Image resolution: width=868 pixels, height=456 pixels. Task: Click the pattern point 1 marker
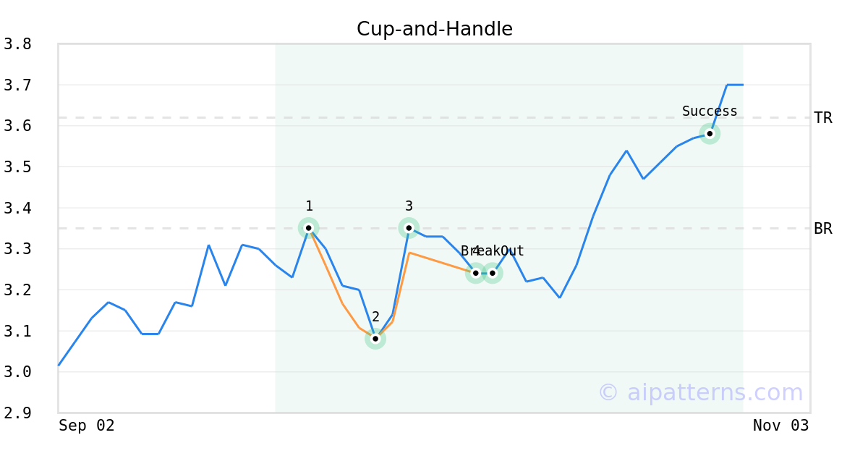(x=309, y=228)
